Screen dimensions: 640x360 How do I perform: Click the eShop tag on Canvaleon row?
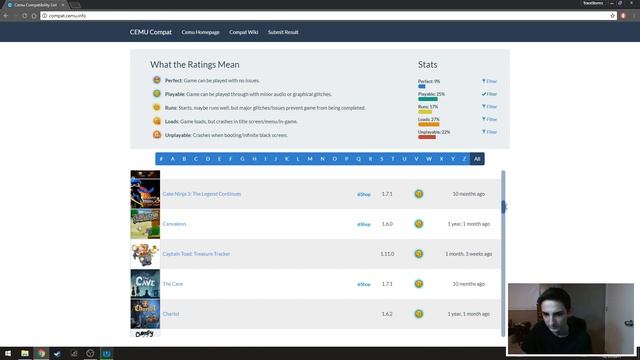click(364, 224)
